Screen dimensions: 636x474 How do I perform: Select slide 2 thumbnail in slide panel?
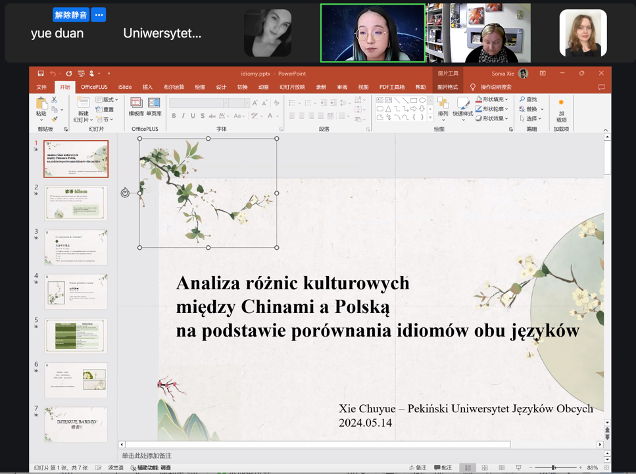coord(76,202)
